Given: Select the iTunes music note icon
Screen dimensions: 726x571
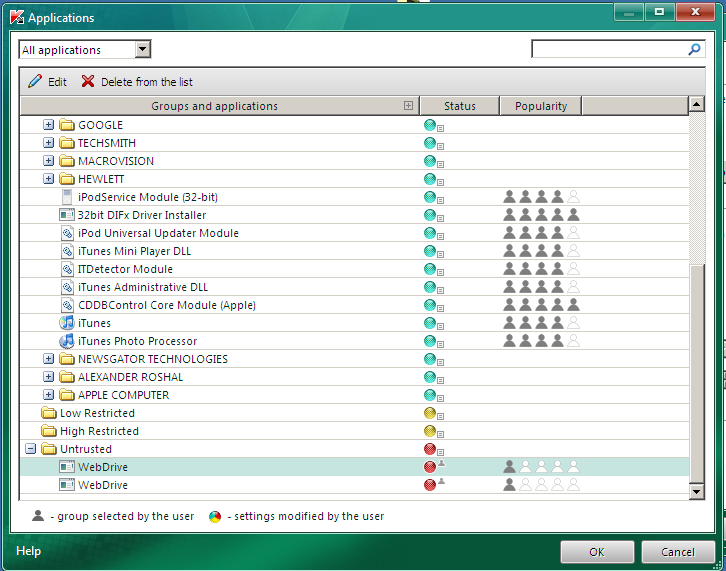Looking at the screenshot, I should coord(67,323).
